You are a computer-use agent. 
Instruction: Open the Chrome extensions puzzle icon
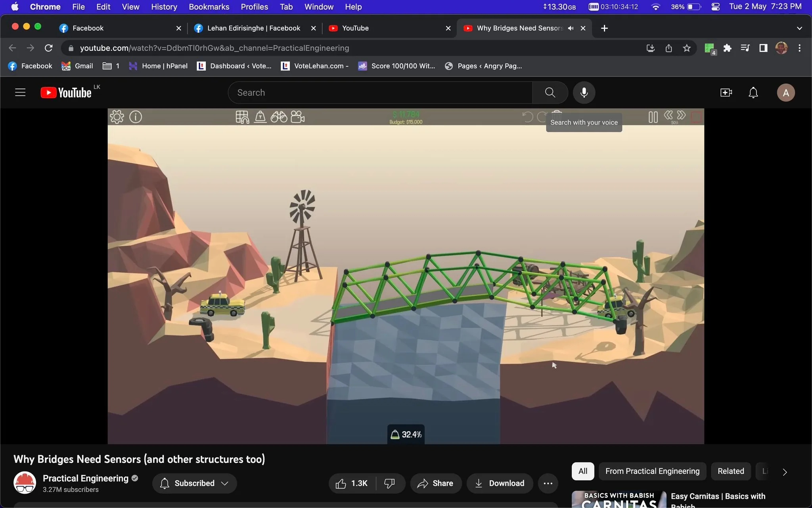coord(727,48)
